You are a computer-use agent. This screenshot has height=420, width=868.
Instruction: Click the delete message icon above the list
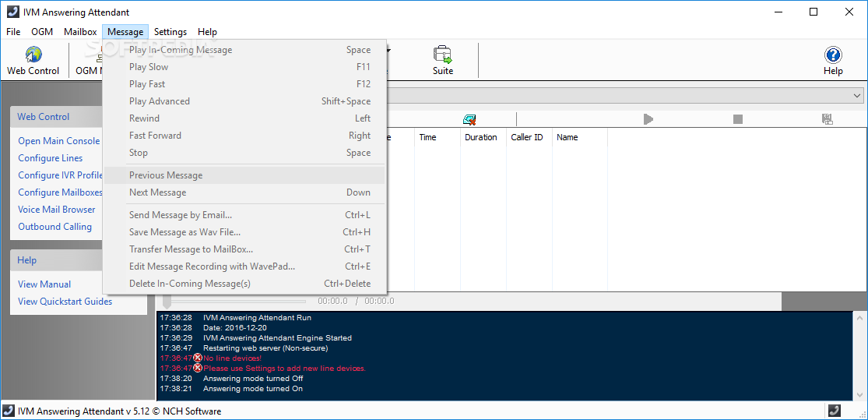pos(470,119)
